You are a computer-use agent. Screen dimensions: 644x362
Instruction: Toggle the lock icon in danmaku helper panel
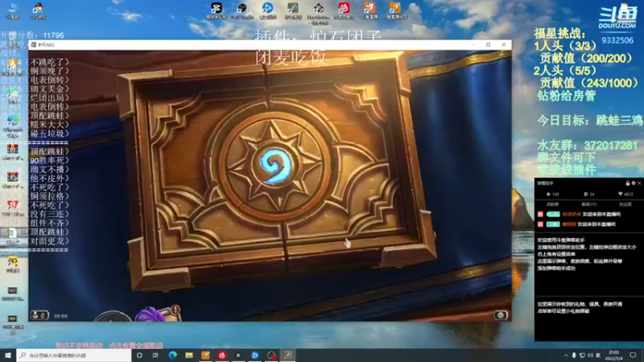coord(627,183)
